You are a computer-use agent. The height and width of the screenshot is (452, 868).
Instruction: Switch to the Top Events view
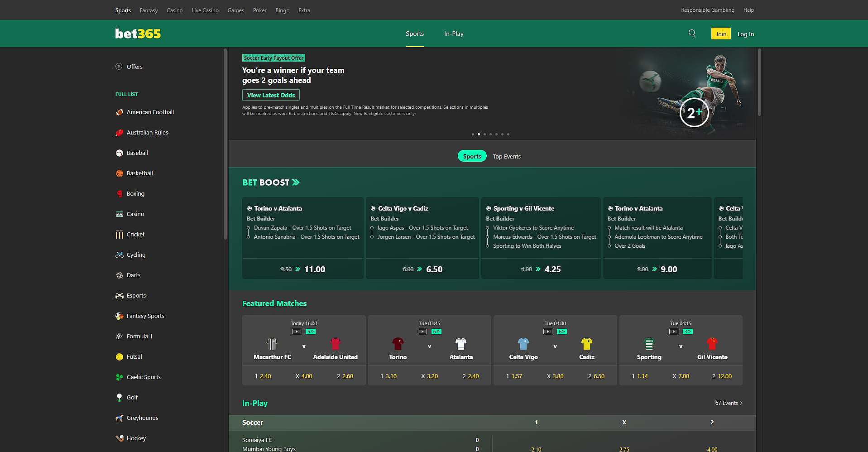click(506, 156)
